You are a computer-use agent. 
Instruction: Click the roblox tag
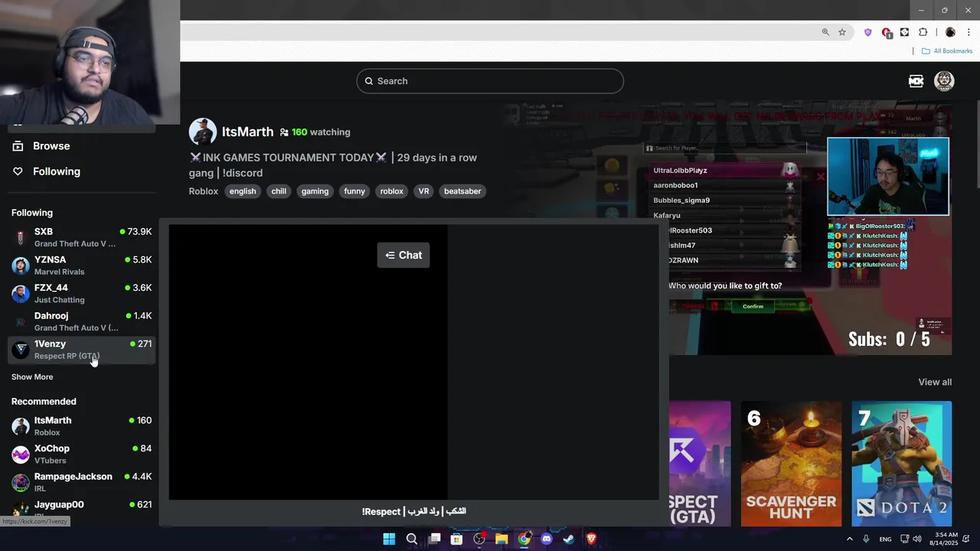coord(391,191)
